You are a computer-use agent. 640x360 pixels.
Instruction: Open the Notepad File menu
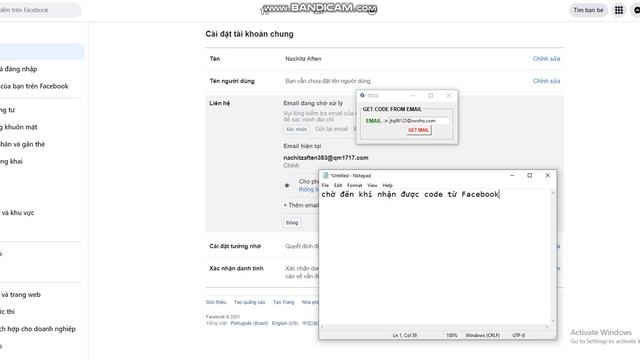pyautogui.click(x=325, y=185)
